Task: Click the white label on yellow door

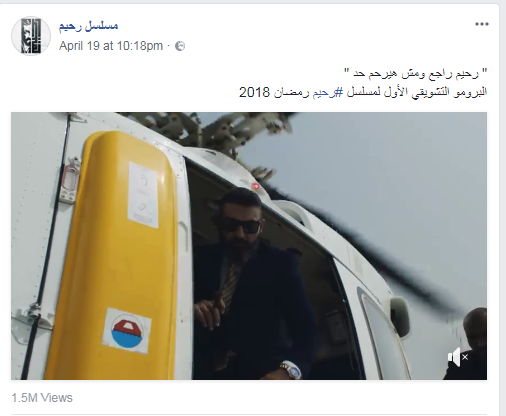Action: coord(143,195)
